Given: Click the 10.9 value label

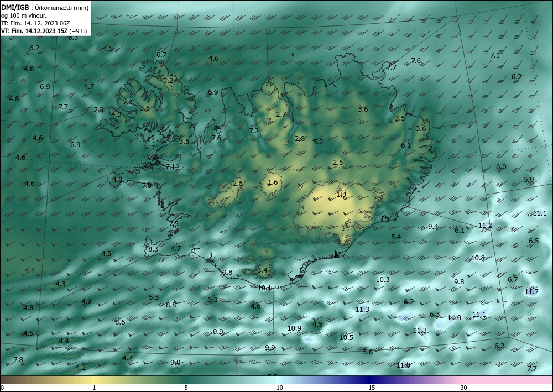Looking at the screenshot, I should click(x=294, y=328).
